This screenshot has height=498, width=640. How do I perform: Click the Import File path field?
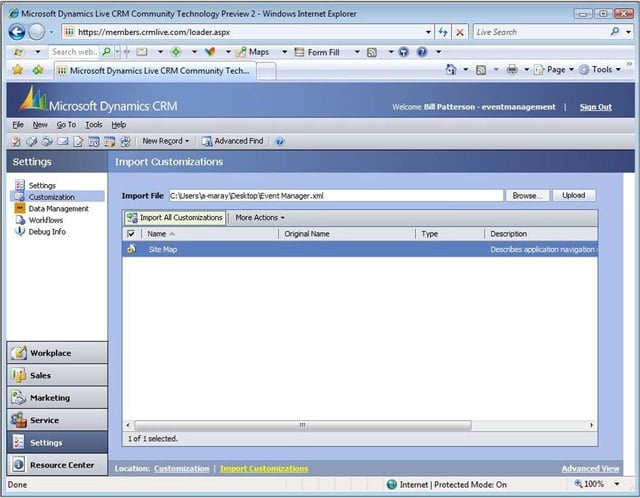336,196
